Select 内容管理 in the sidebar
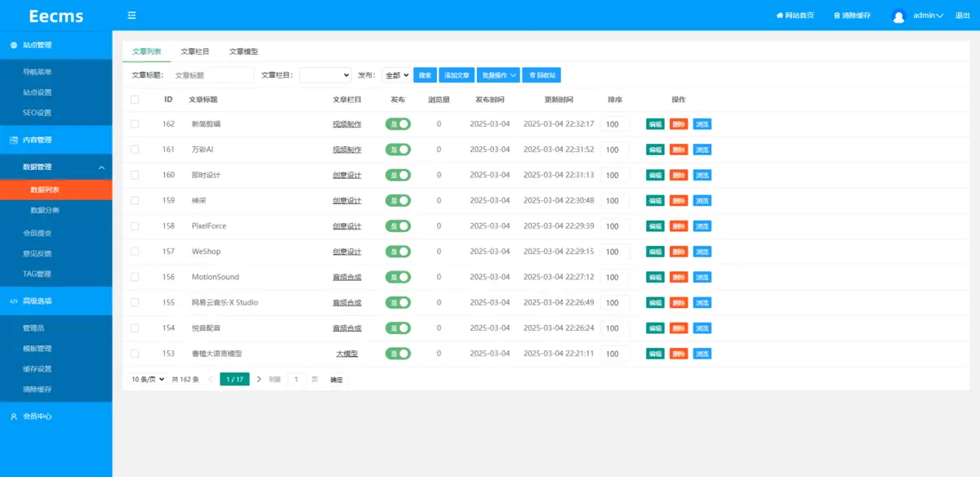 pos(37,140)
